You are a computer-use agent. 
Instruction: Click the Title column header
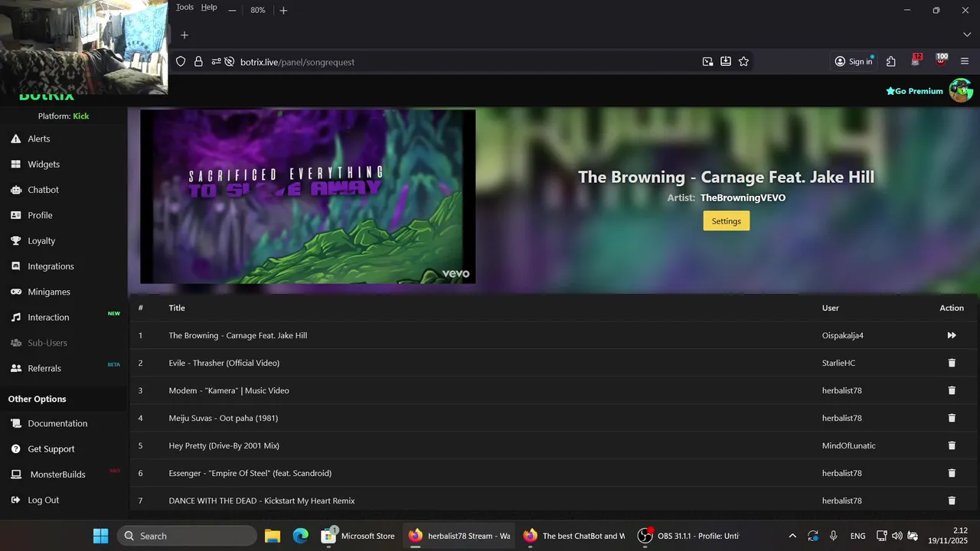click(x=177, y=308)
